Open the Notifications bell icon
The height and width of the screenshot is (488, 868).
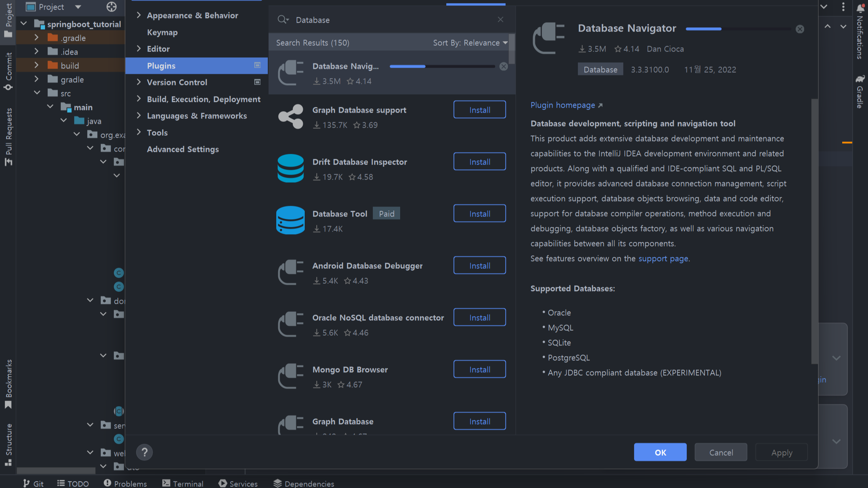(861, 8)
